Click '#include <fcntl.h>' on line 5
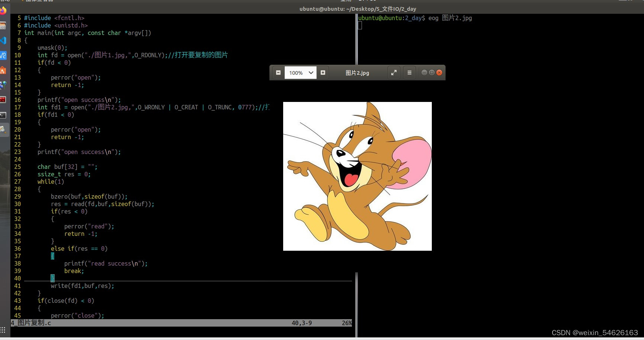 pyautogui.click(x=54, y=18)
